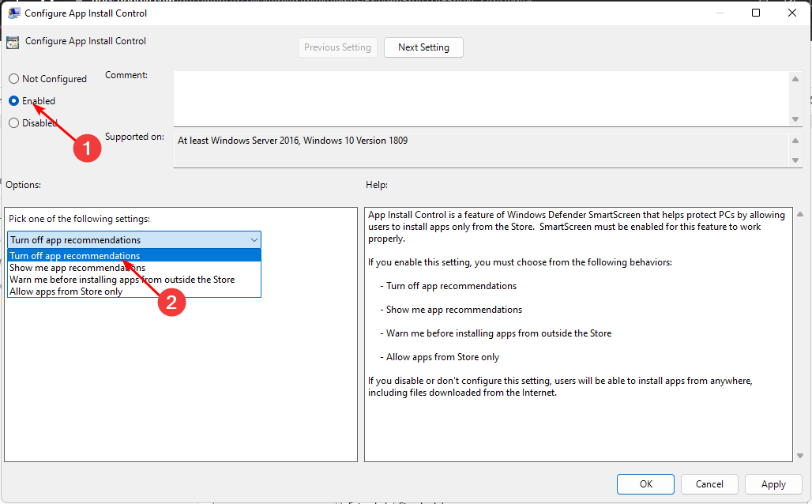Click the Configure App Install Control header icon
Screen dimensions: 812x504
tap(13, 43)
